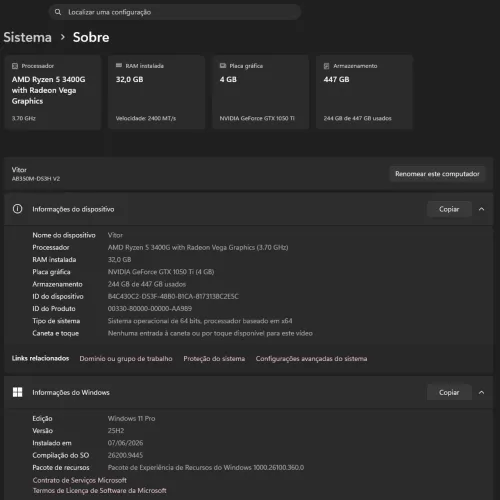The height and width of the screenshot is (500, 500).
Task: Click the search magnifier icon
Action: (58, 12)
